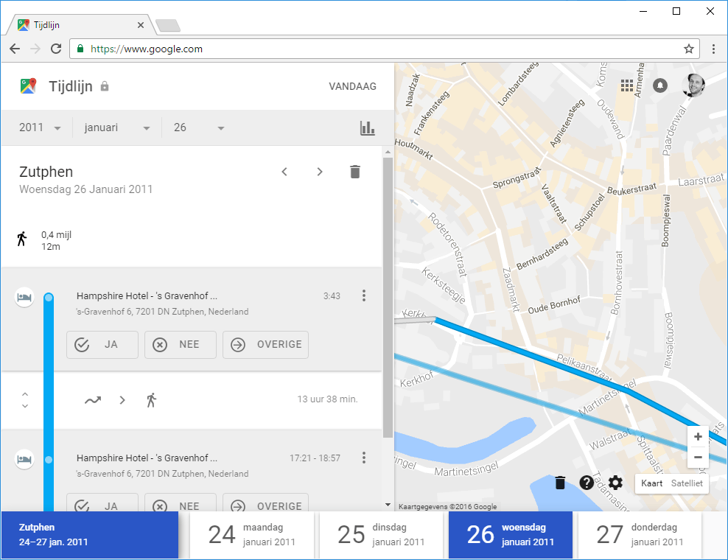728x560 pixels.
Task: Click the browser forward arrow
Action: click(x=35, y=49)
